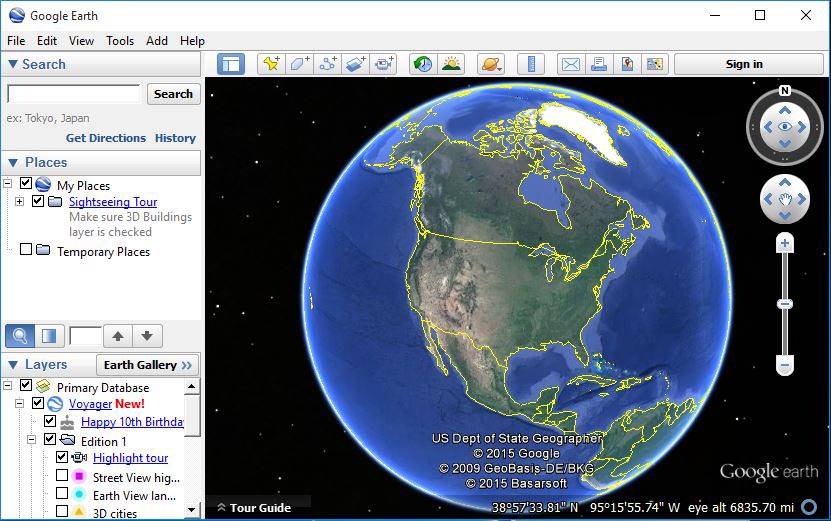Toggle the sidebar visibility button
The image size is (831, 521).
(231, 64)
